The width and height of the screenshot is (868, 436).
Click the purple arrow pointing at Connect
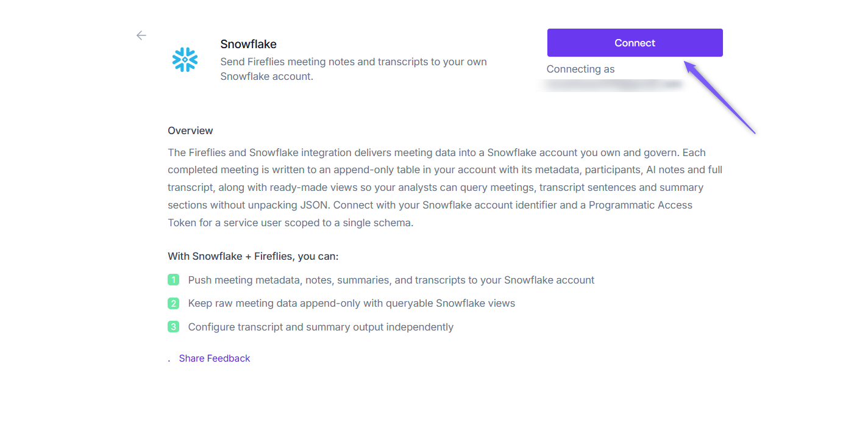[x=720, y=97]
